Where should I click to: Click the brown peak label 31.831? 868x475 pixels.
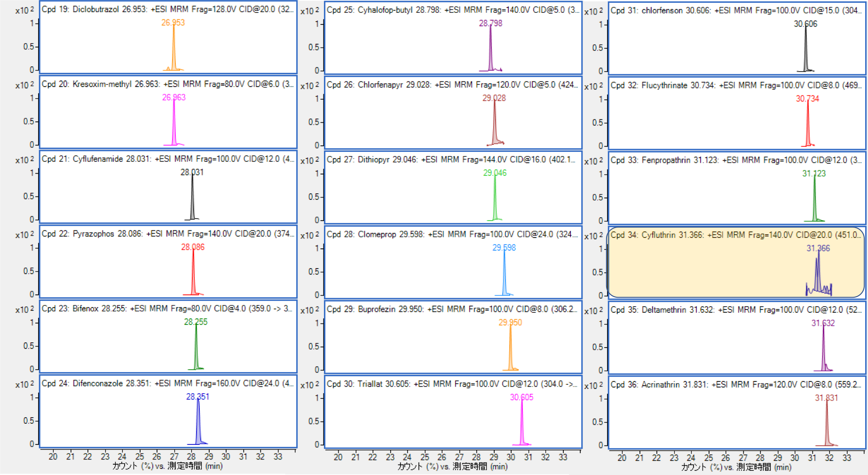[x=826, y=397]
